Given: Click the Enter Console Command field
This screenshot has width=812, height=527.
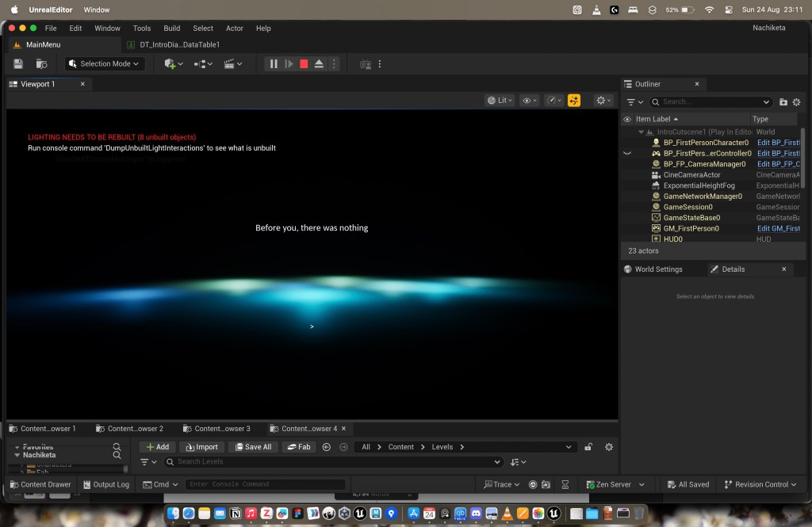Looking at the screenshot, I should pos(265,484).
